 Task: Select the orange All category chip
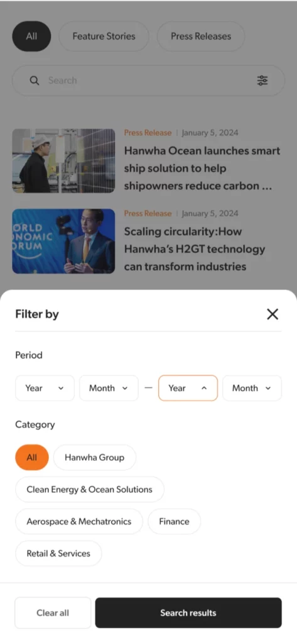tap(32, 457)
